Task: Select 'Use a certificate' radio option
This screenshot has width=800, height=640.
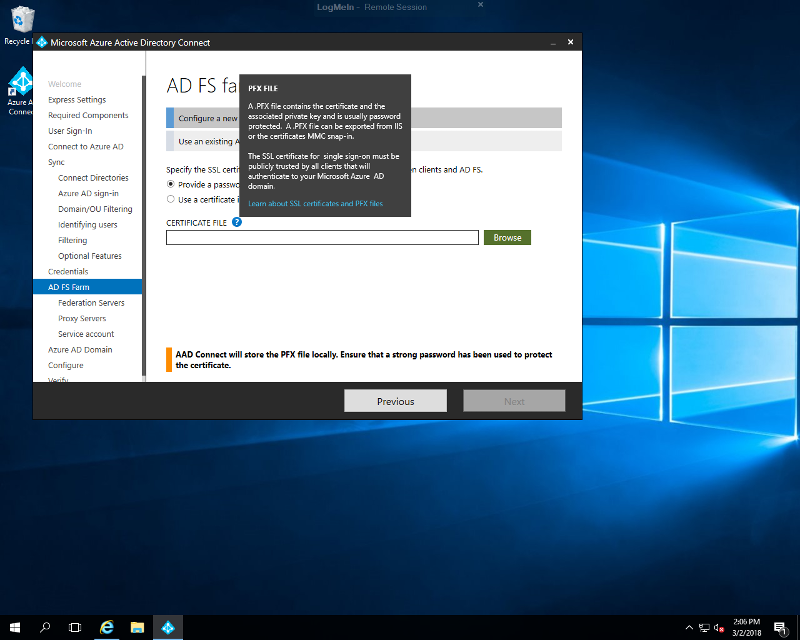Action: (x=171, y=199)
